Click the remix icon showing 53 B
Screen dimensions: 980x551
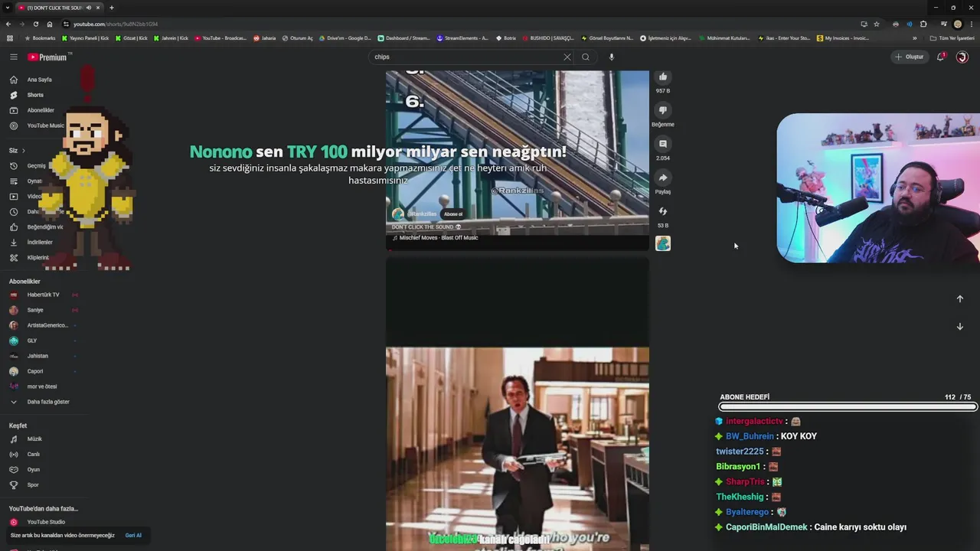coord(663,211)
